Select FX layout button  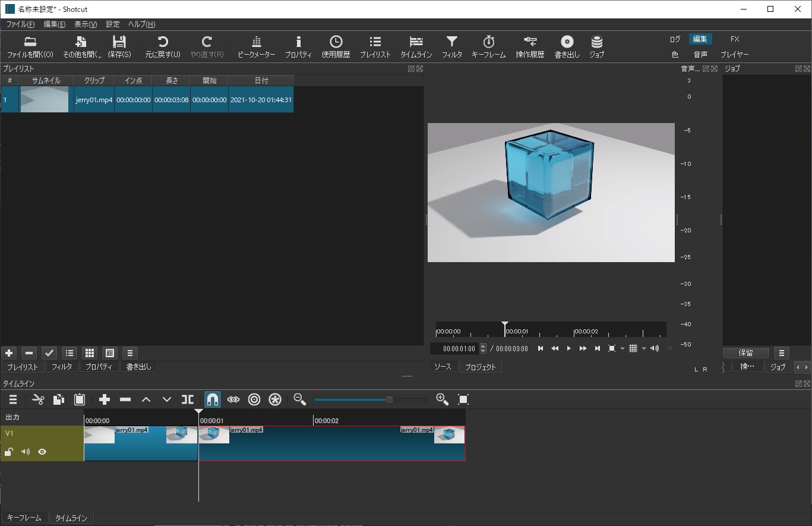point(735,39)
